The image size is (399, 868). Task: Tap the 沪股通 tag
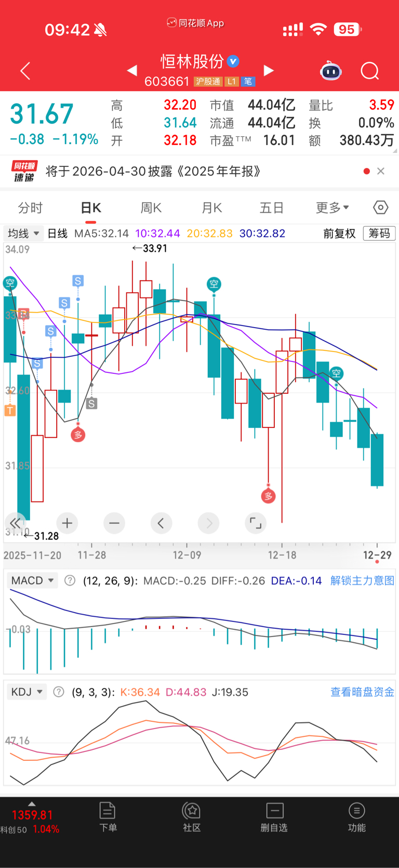pos(208,82)
